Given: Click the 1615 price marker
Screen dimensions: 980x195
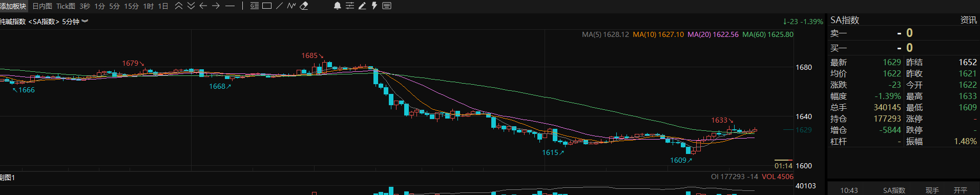Looking at the screenshot, I should coord(553,152).
